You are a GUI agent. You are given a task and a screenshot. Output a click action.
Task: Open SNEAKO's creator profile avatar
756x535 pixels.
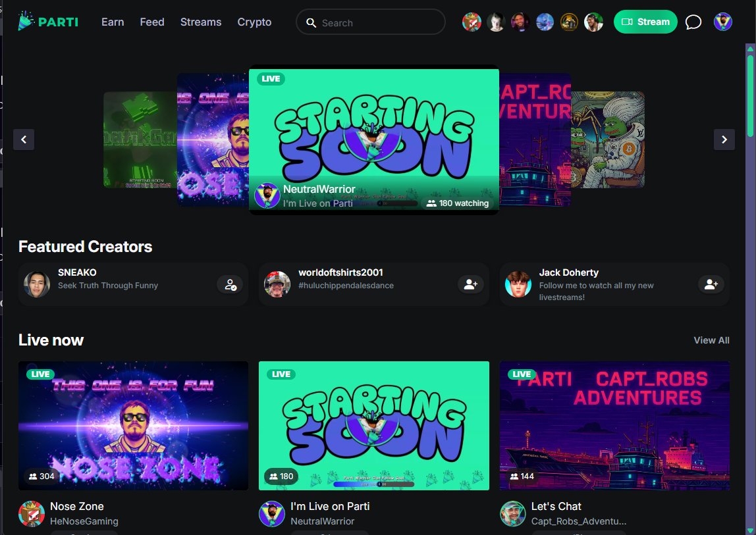point(37,284)
